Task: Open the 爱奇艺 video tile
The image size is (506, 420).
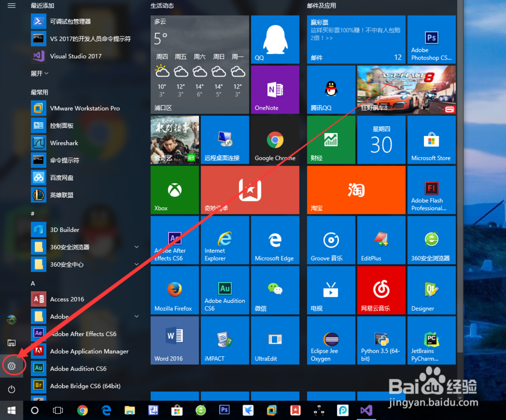Action: click(x=175, y=140)
